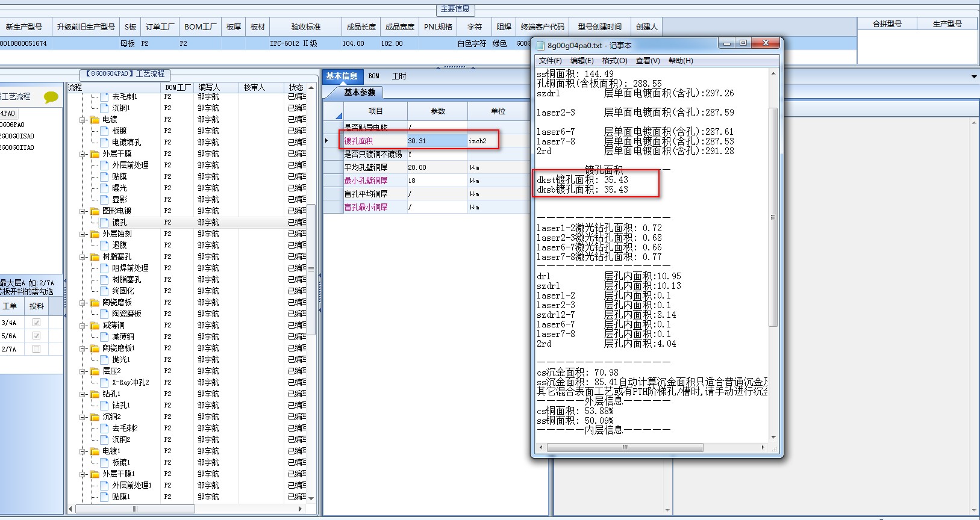980x520 pixels.
Task: Click the document icon beside 电镀填孔
Action: (104, 143)
